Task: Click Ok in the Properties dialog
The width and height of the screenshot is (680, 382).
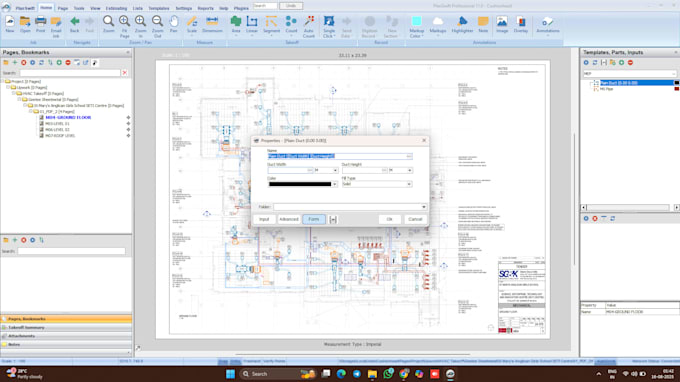Action: [x=389, y=219]
